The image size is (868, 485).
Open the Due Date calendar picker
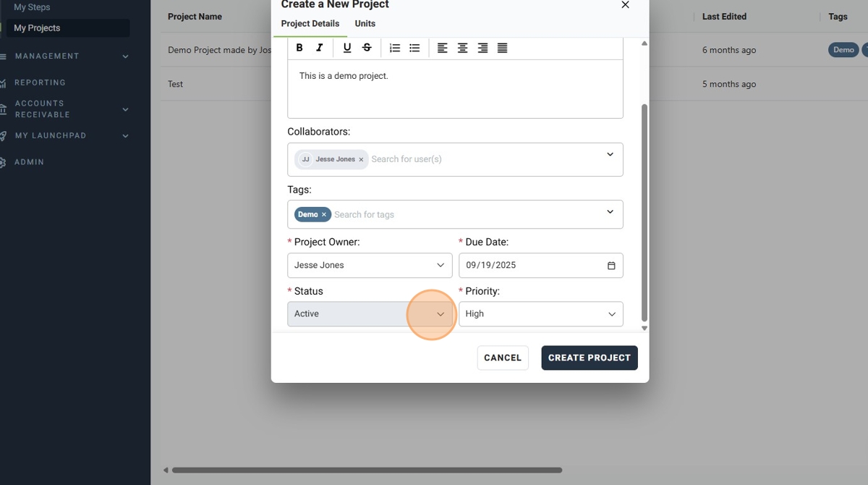pyautogui.click(x=611, y=266)
